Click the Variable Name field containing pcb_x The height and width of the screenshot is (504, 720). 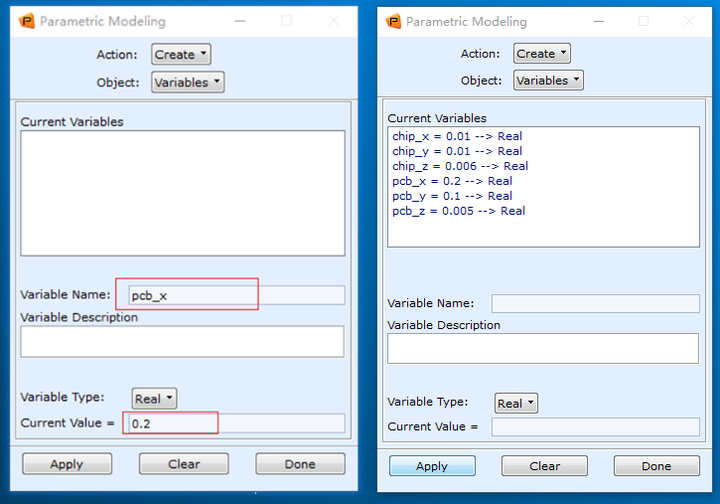[x=237, y=295]
